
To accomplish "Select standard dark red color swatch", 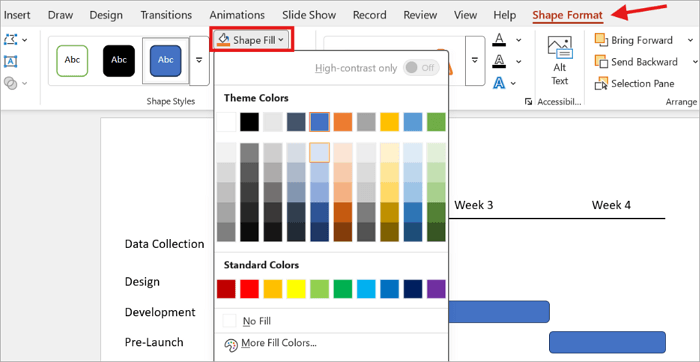I will click(x=226, y=289).
